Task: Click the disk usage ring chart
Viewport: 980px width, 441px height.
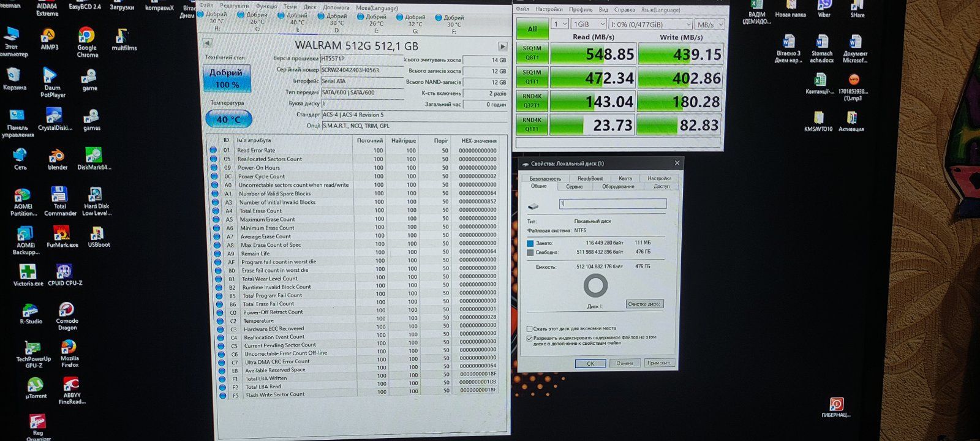Action: (x=595, y=286)
